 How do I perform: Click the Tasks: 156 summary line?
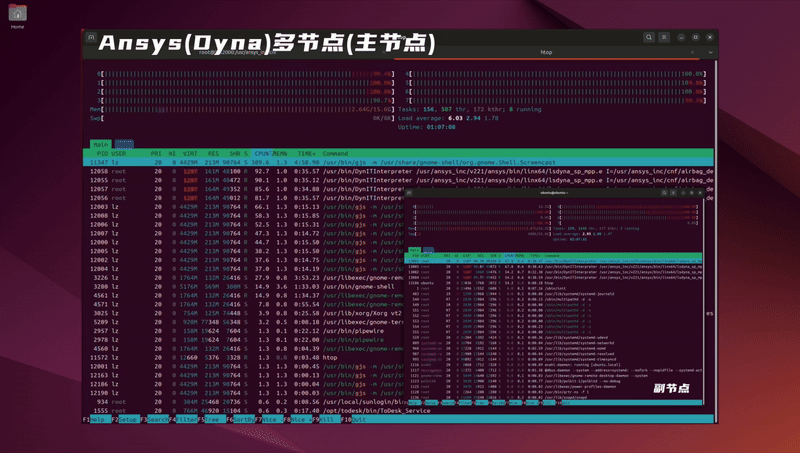(470, 109)
